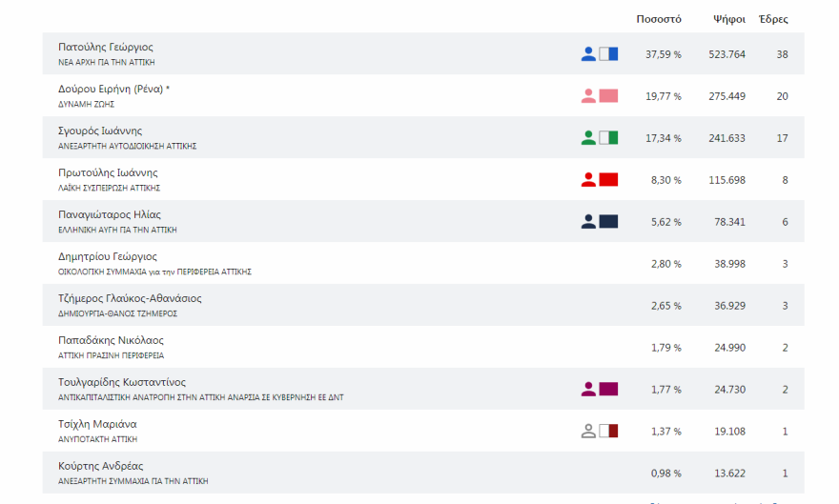Viewport: 839px width, 504px height.
Task: Click the half-dark-red flag icon in Τσίχλη row
Action: (x=608, y=431)
